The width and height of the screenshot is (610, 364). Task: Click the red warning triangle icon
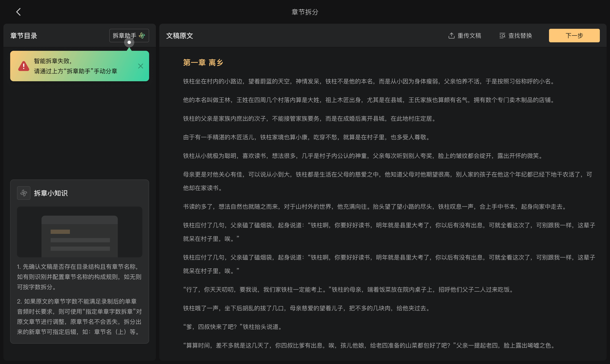(x=24, y=66)
